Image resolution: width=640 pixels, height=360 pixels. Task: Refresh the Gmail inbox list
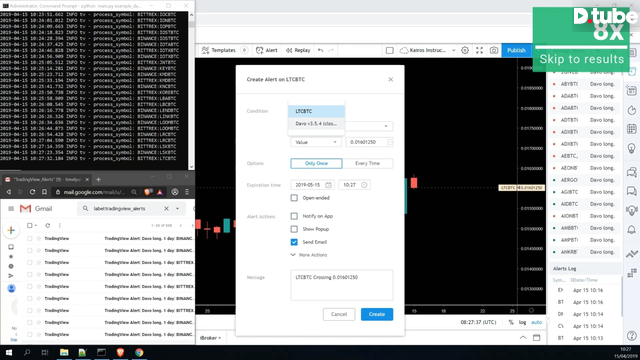(x=47, y=225)
